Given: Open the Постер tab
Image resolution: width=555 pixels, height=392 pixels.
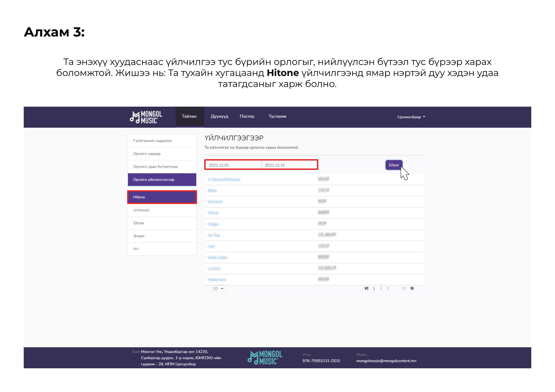Looking at the screenshot, I should coord(247,116).
